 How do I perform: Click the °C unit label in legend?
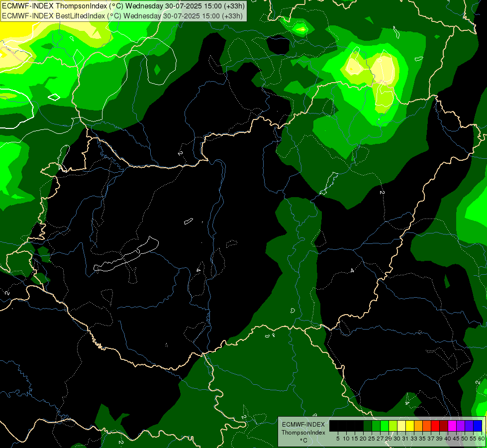304,440
